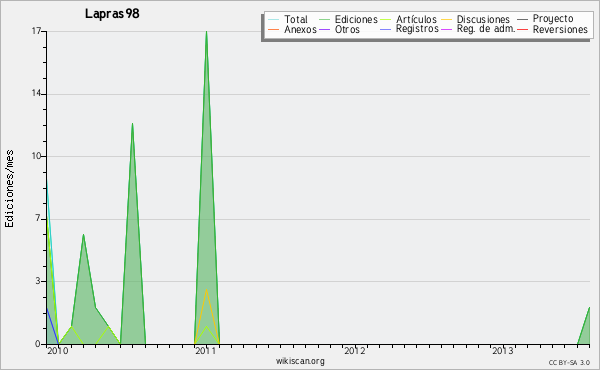Click the 'Anexos' legend label
600x370 pixels.
(x=300, y=29)
